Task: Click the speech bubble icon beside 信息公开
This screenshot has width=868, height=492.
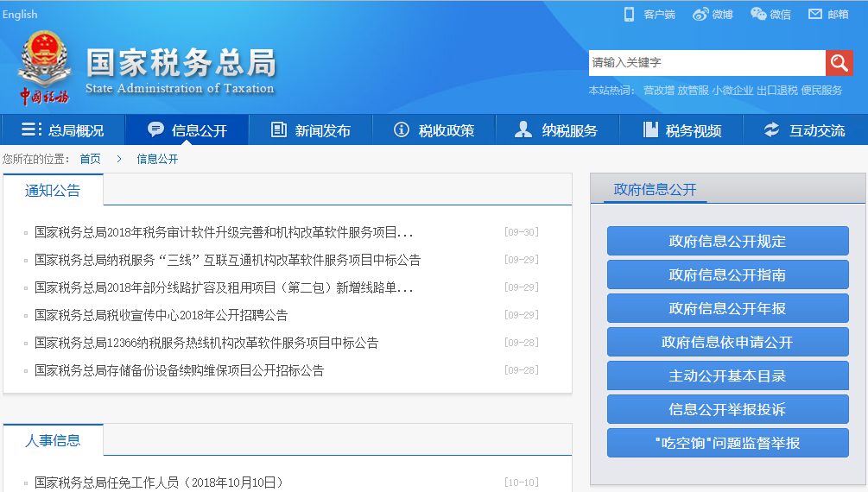Action: 155,129
